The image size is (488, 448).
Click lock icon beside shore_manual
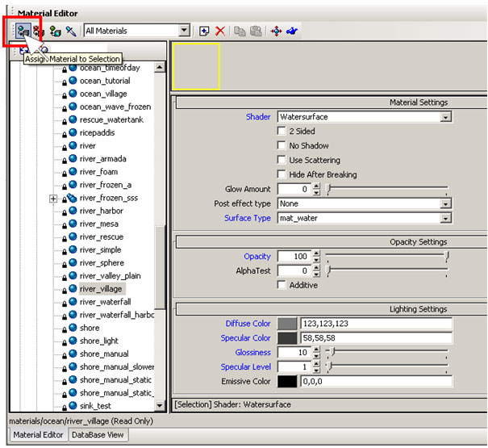[65, 355]
